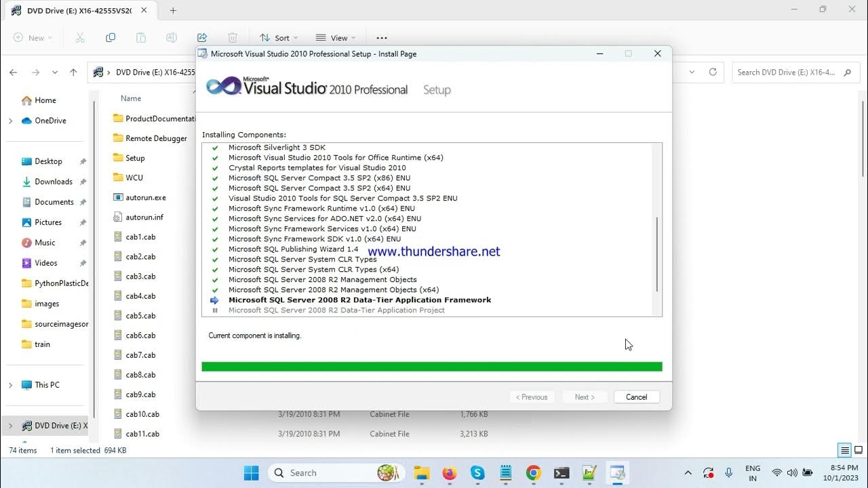Click the green installation progress bar
Image resolution: width=868 pixels, height=488 pixels.
click(432, 367)
